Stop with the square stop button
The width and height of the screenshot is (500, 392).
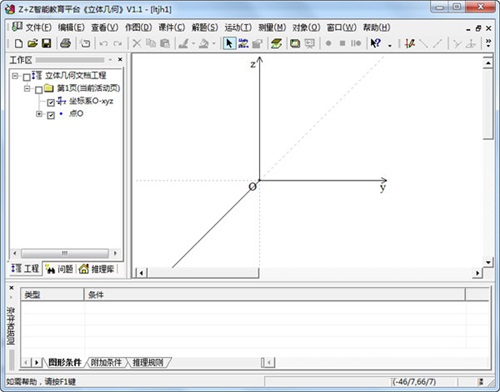coord(342,43)
